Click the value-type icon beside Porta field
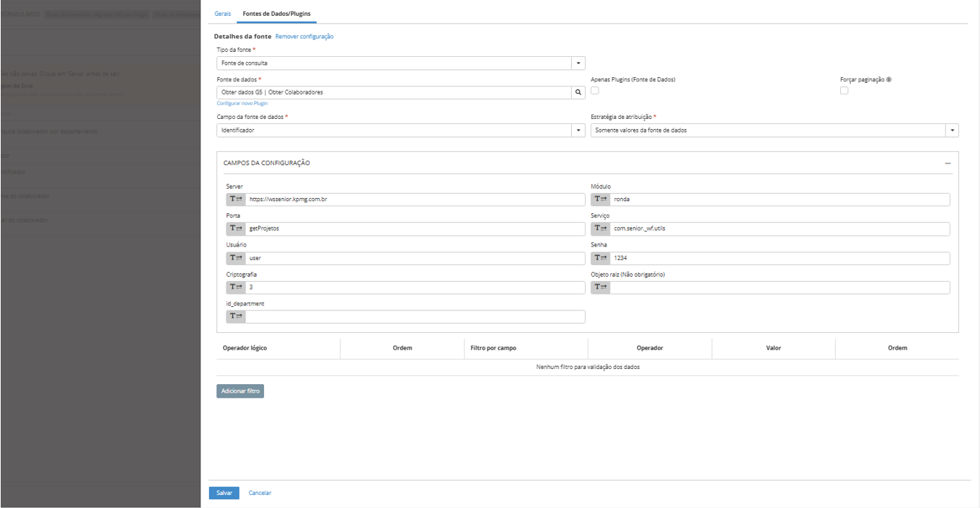The image size is (980, 508). coord(236,228)
